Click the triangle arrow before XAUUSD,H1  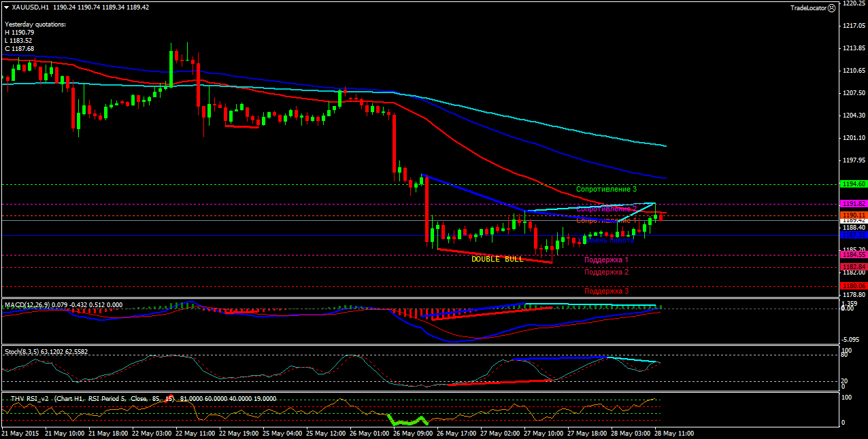click(7, 7)
